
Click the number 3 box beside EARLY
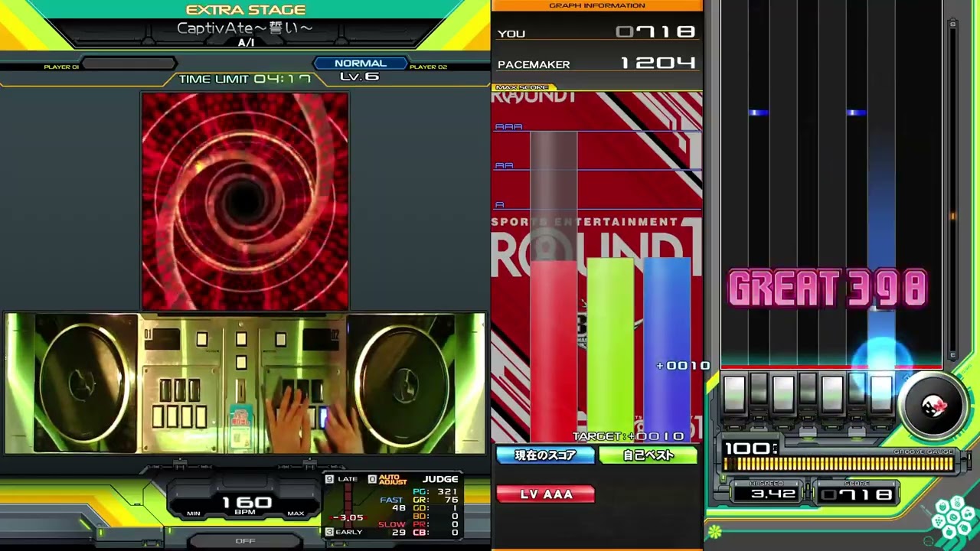coord(329,532)
